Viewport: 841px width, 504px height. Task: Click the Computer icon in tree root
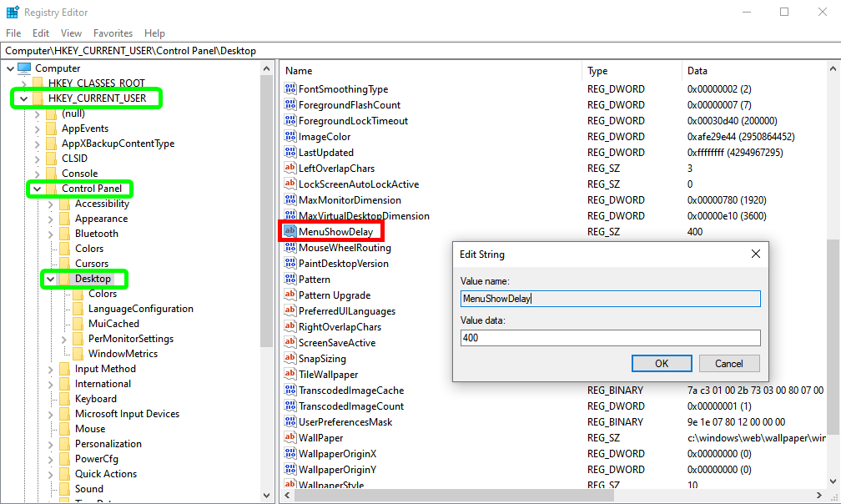24,68
